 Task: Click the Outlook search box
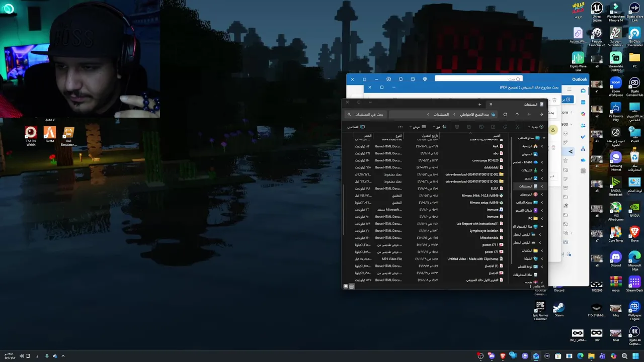tap(478, 79)
